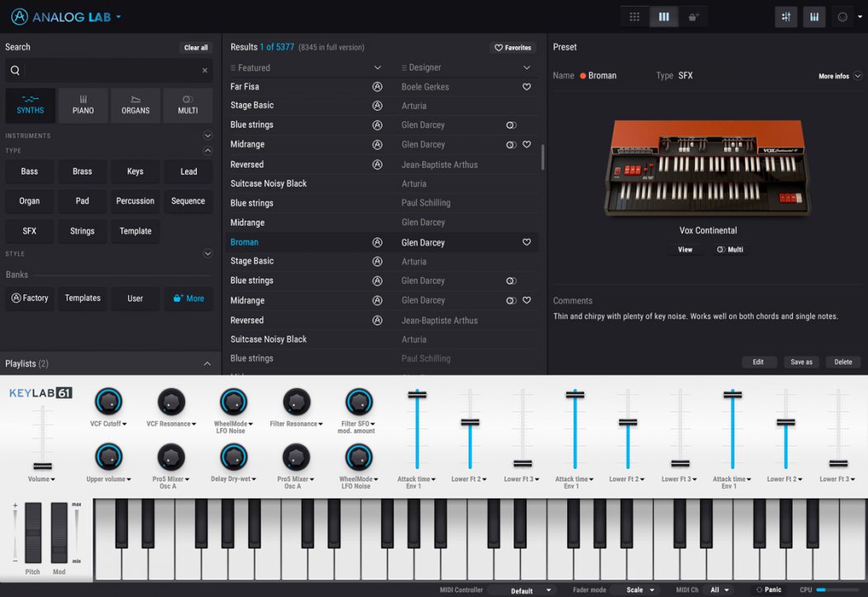
Task: Click the results list scrollbar
Action: pyautogui.click(x=542, y=157)
